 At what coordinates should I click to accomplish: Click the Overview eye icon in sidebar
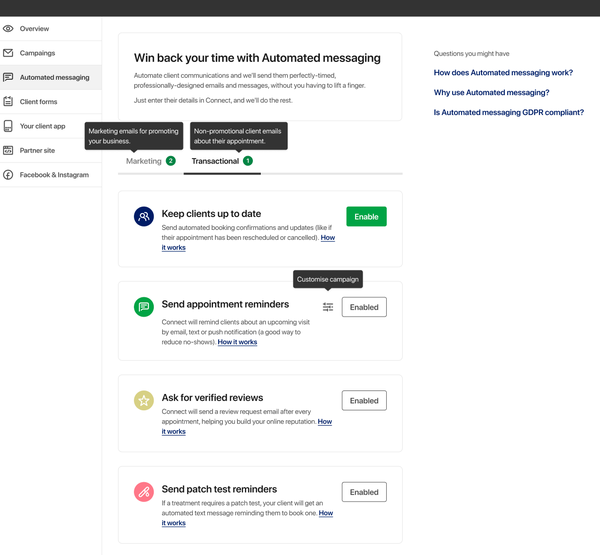tap(9, 29)
